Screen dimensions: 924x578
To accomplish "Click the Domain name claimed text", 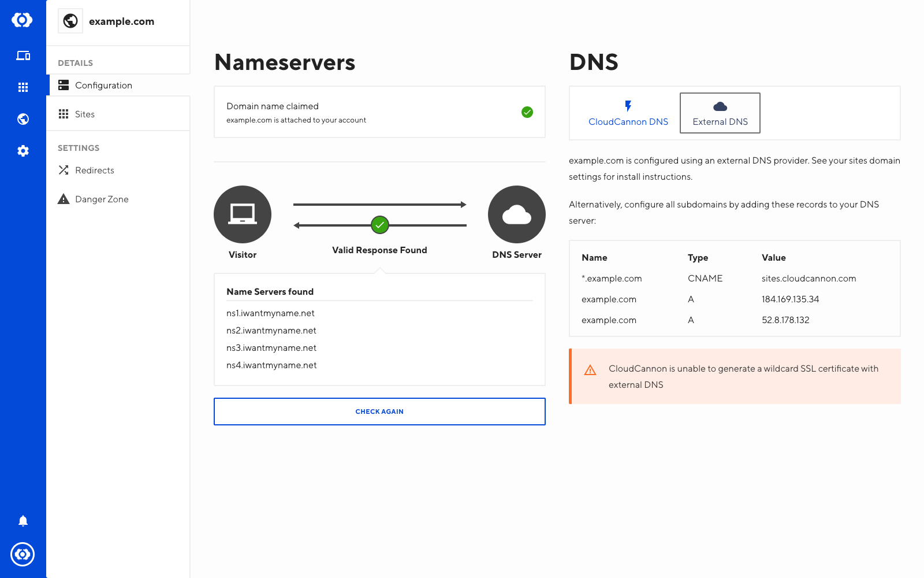I will click(273, 106).
